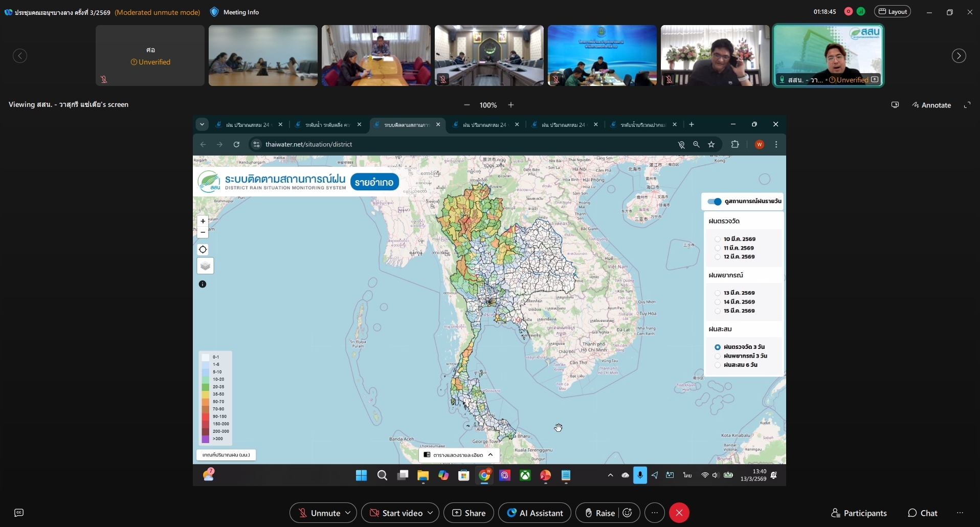Open the Chat panel
Viewport: 980px width, 527px height.
pyautogui.click(x=923, y=513)
